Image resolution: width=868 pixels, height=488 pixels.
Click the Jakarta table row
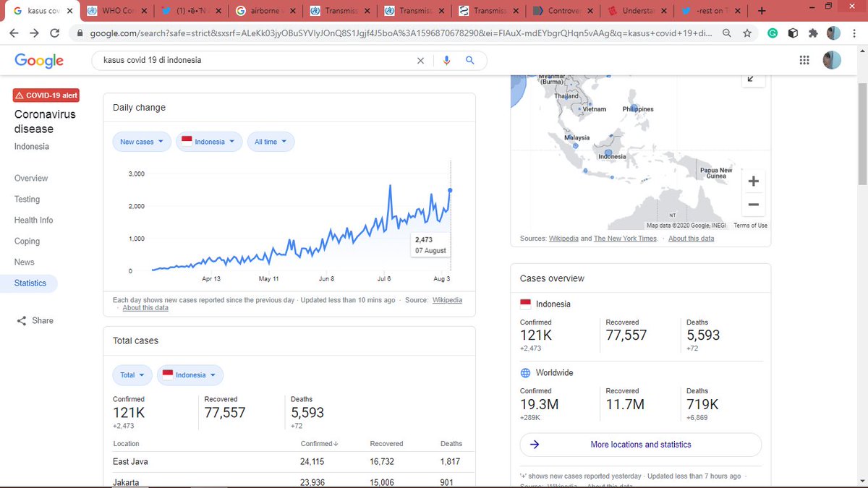pyautogui.click(x=289, y=481)
